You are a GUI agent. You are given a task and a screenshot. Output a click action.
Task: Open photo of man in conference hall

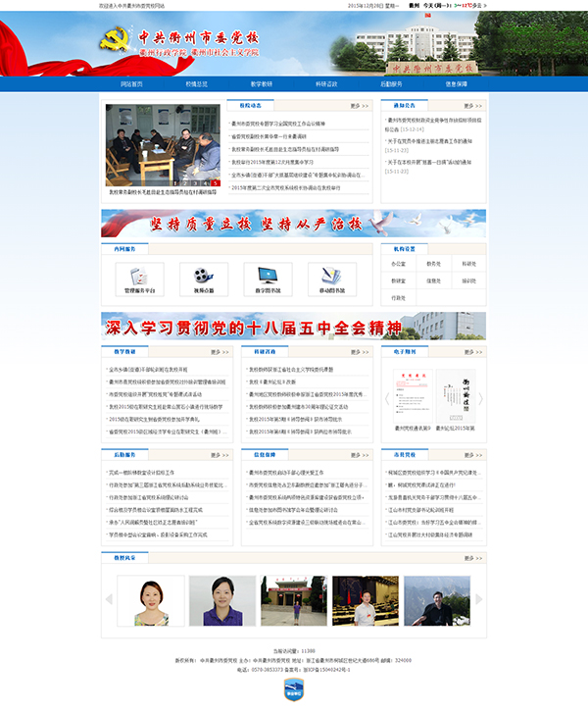366,600
